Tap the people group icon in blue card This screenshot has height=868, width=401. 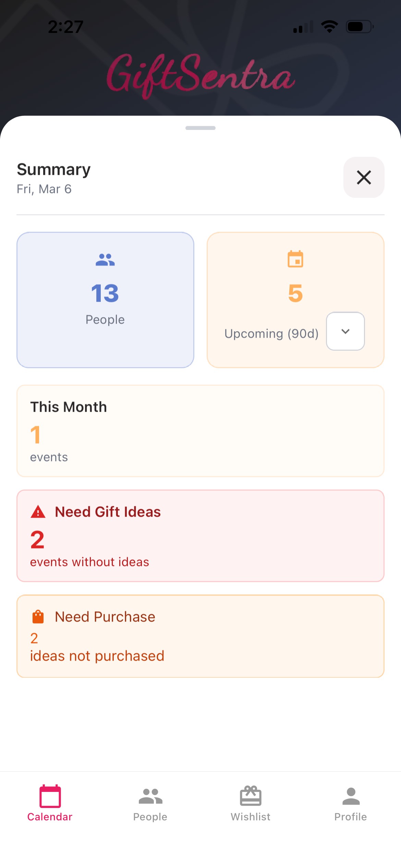tap(105, 260)
